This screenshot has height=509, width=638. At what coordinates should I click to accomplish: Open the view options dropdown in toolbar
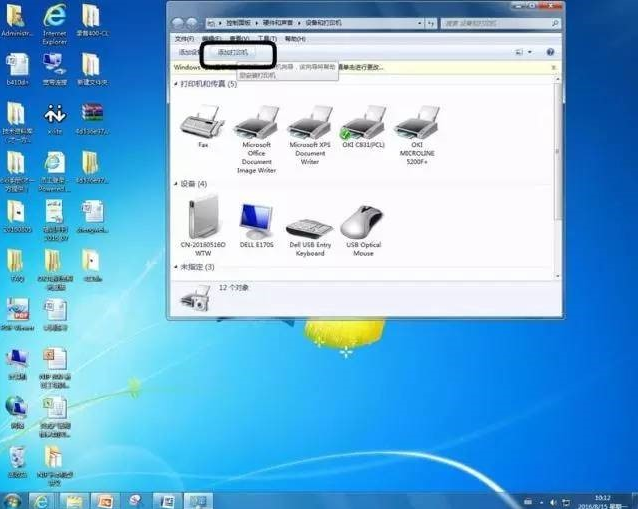527,52
